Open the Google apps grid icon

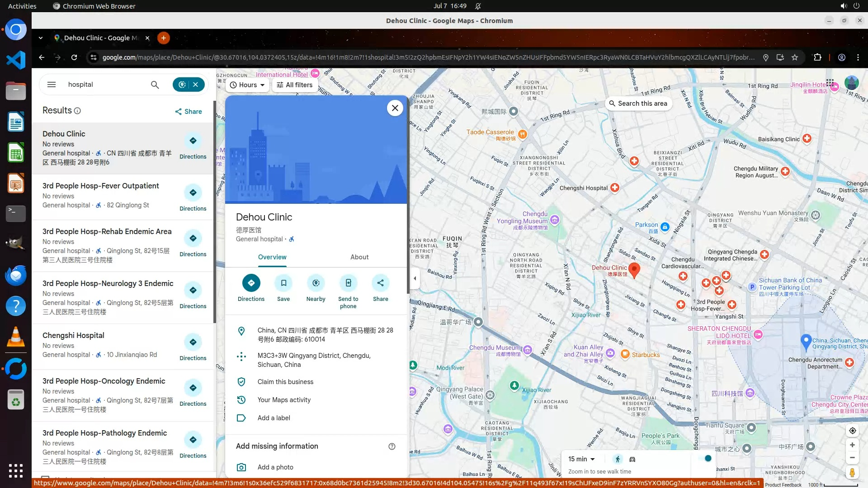pyautogui.click(x=830, y=83)
